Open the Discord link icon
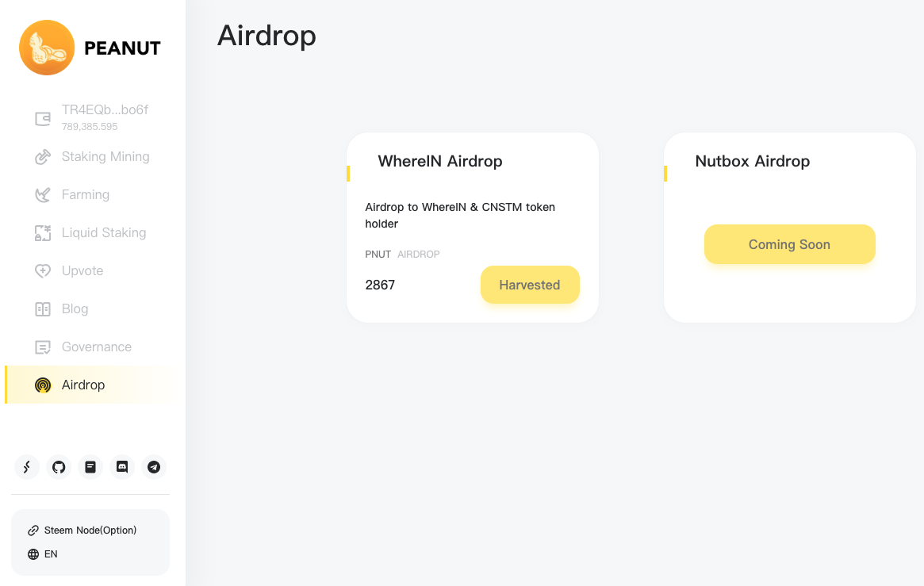This screenshot has width=924, height=586. pyautogui.click(x=122, y=467)
